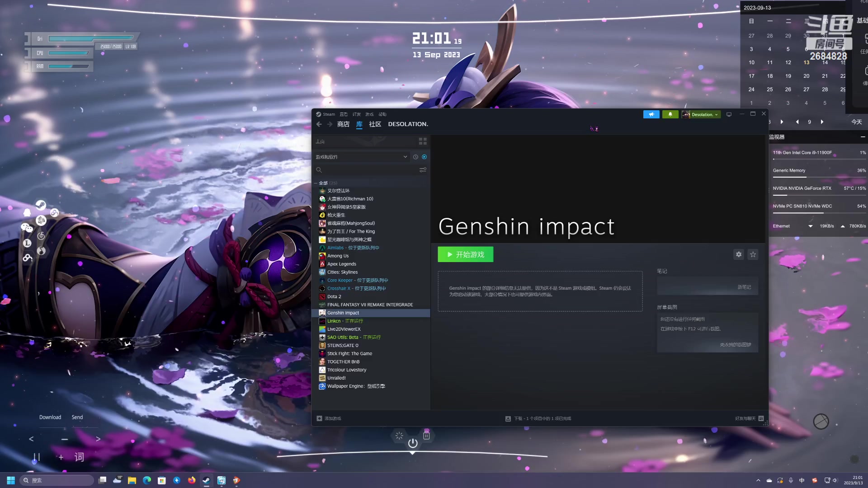Viewport: 868px width, 488px height.
Task: Skip to previous track in music widget
Action: pos(31,439)
